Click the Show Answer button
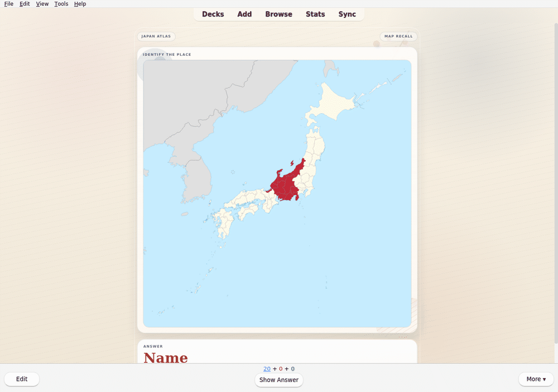The width and height of the screenshot is (558, 392). (x=279, y=380)
